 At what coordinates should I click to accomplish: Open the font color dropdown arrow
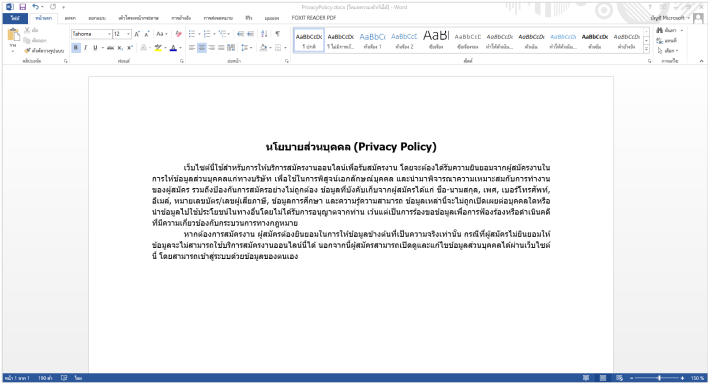[x=180, y=47]
